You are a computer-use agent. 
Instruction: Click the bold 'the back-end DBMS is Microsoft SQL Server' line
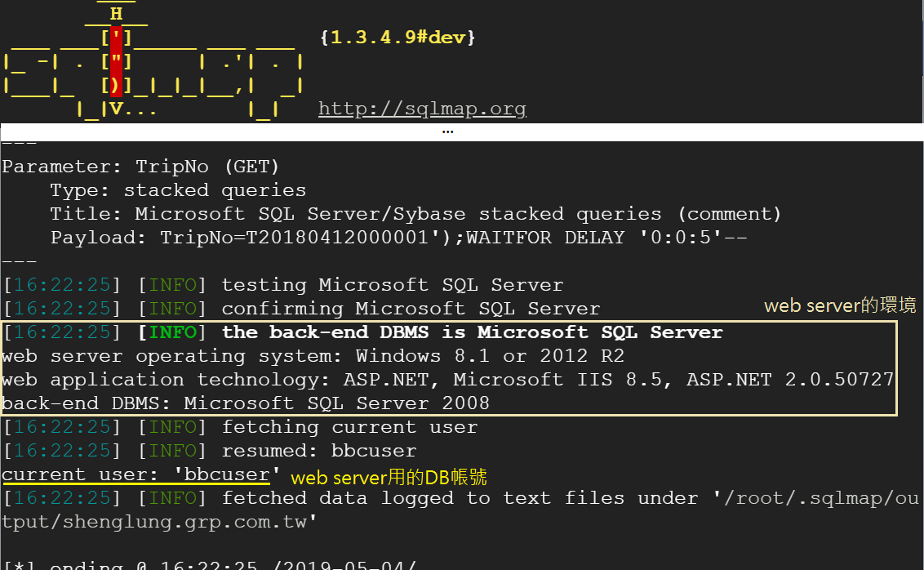click(x=363, y=332)
